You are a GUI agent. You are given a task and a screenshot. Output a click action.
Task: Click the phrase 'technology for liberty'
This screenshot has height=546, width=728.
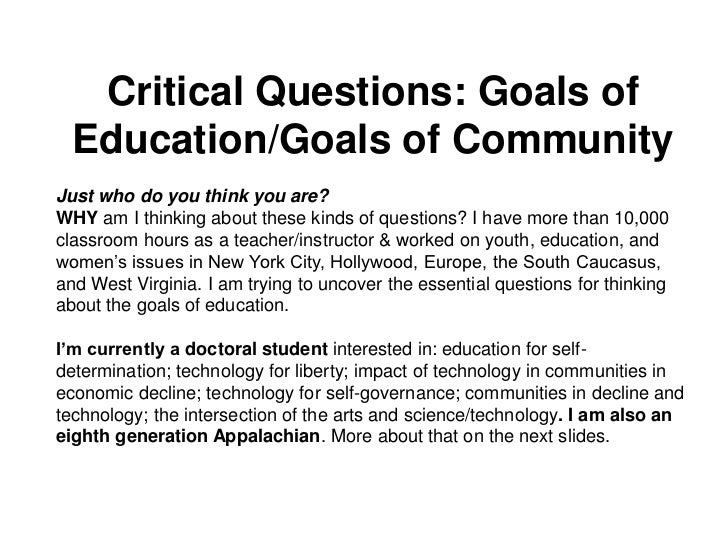pos(263,371)
